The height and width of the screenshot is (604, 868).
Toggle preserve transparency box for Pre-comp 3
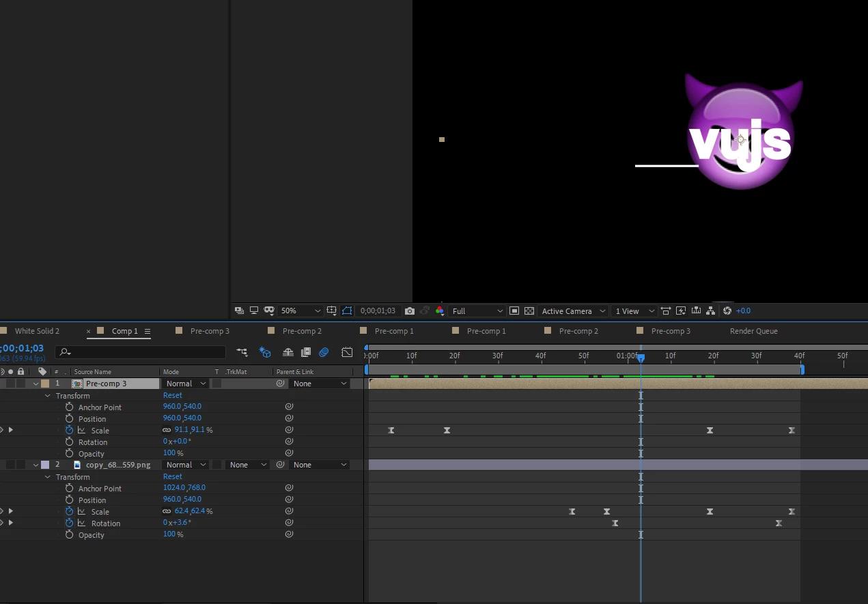tap(216, 384)
